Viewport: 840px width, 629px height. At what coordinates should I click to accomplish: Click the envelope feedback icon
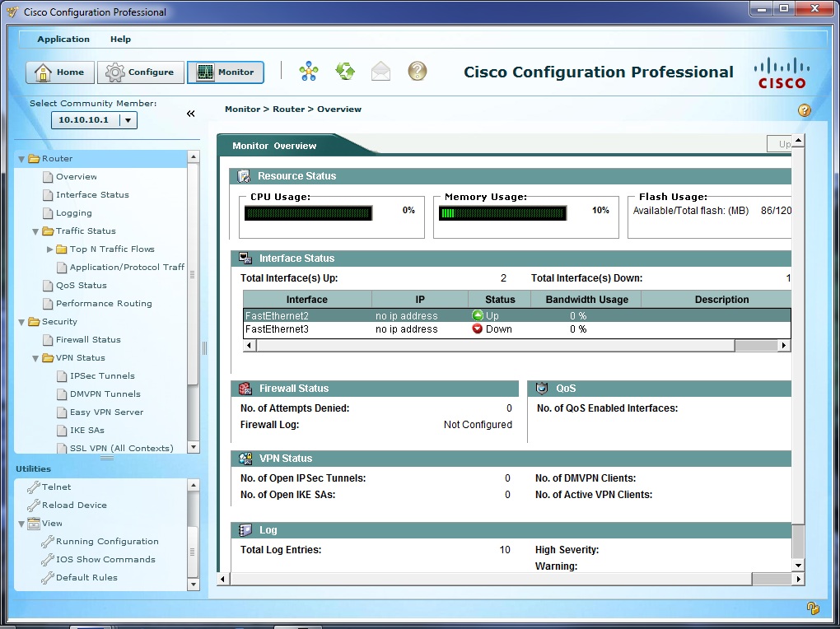tap(381, 72)
